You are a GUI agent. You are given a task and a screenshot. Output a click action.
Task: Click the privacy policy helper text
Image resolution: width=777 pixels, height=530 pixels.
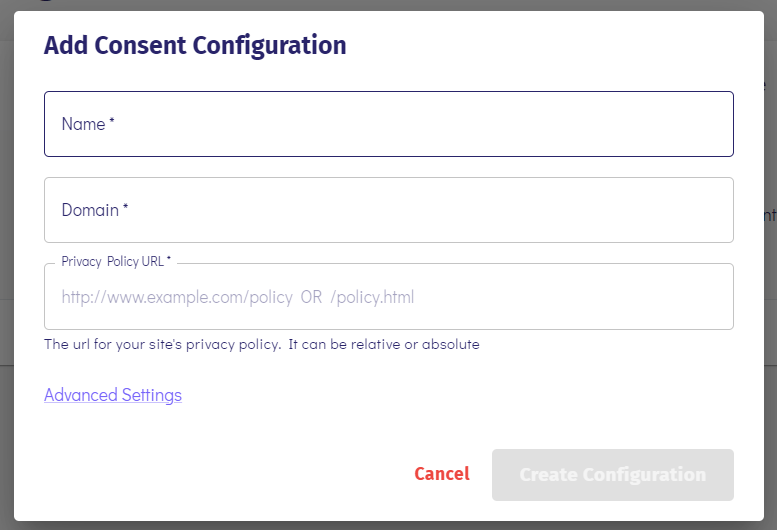click(262, 344)
